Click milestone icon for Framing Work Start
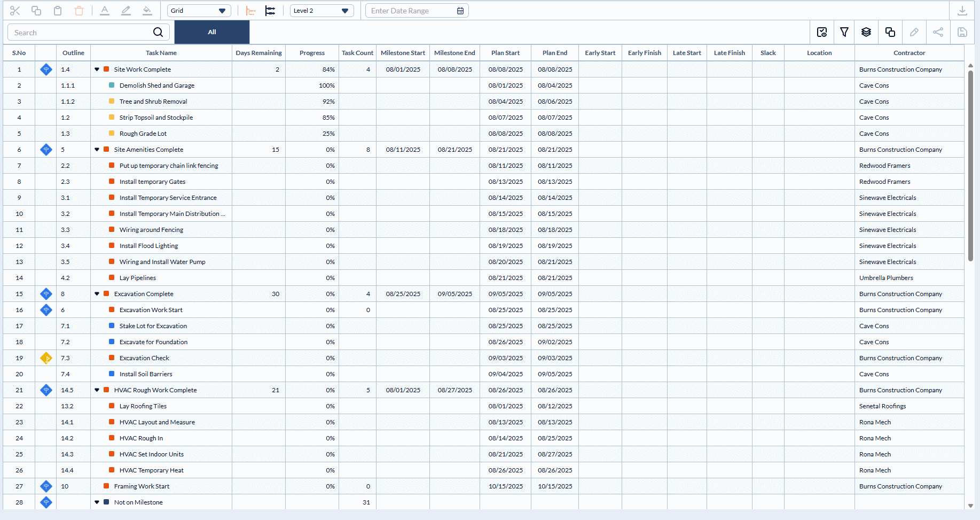This screenshot has width=980, height=520. click(46, 486)
